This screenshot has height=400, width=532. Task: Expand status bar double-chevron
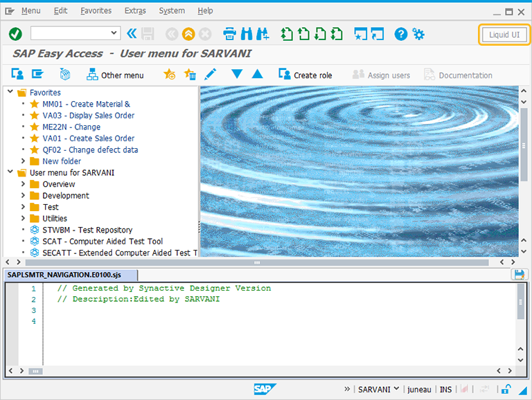pyautogui.click(x=347, y=389)
